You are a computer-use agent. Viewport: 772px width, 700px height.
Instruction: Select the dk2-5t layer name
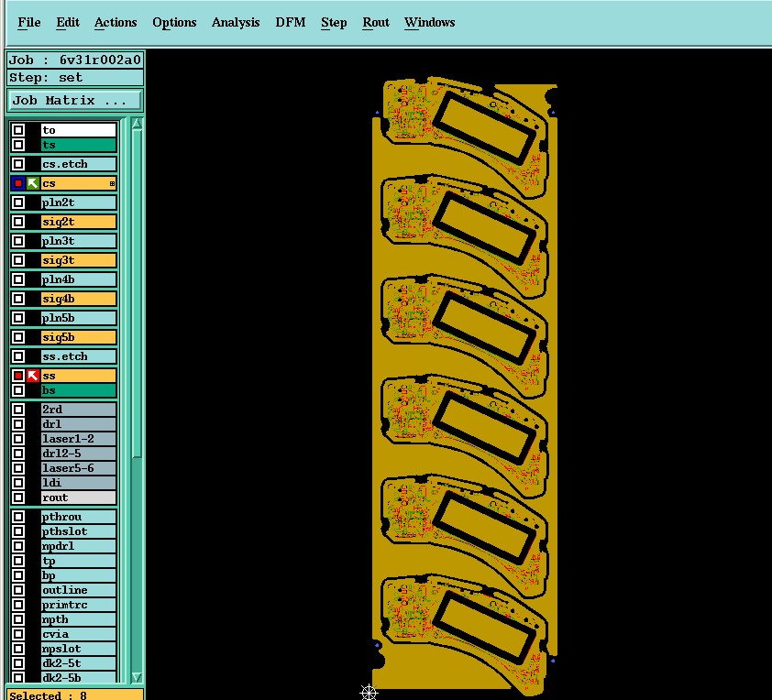79,663
